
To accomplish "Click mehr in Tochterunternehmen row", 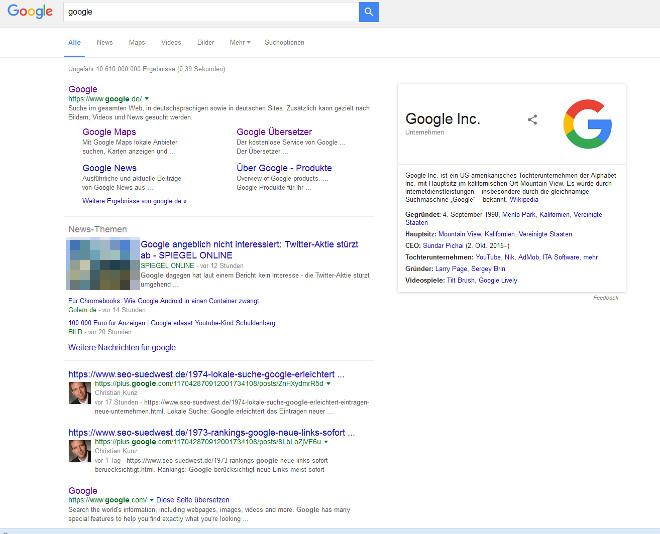I will tap(590, 257).
